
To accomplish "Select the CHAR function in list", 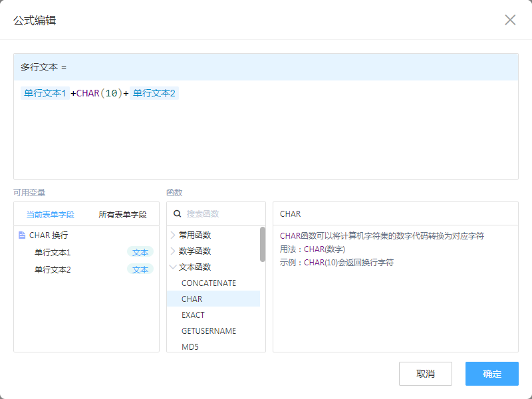I will pos(192,299).
